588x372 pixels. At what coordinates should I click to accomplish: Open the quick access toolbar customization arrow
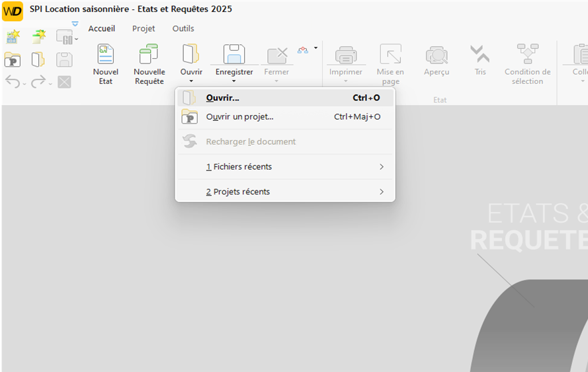(x=75, y=24)
